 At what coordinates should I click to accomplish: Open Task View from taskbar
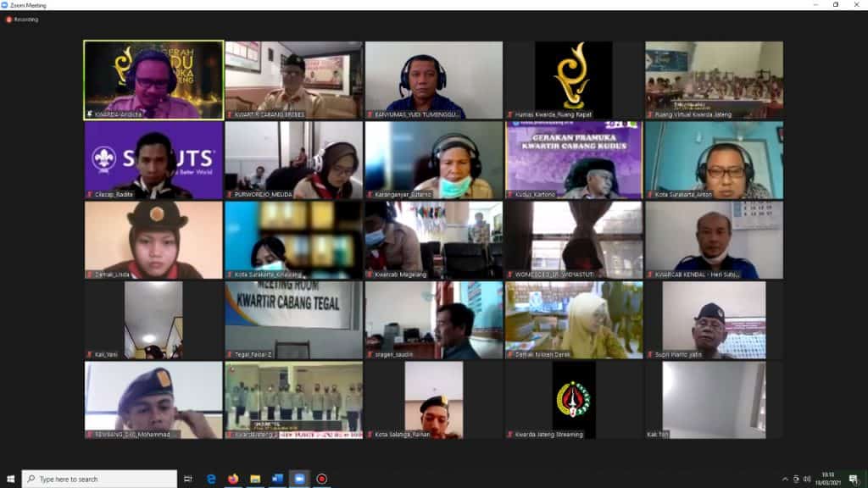[x=188, y=479]
